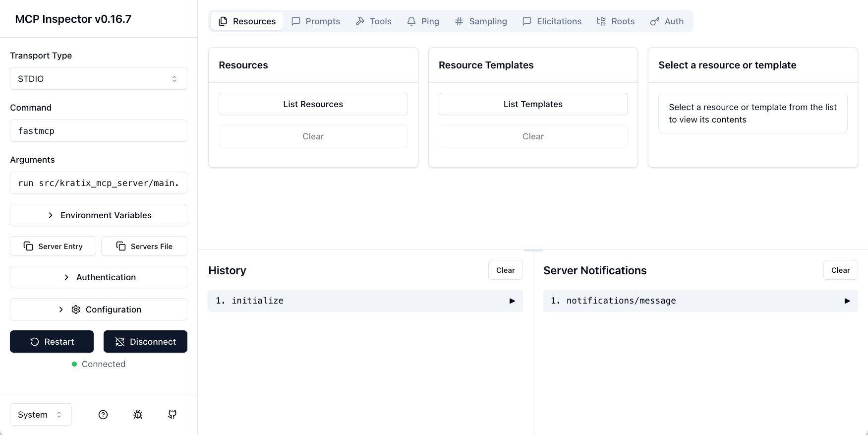
Task: Expand the Authentication section
Action: (x=99, y=277)
